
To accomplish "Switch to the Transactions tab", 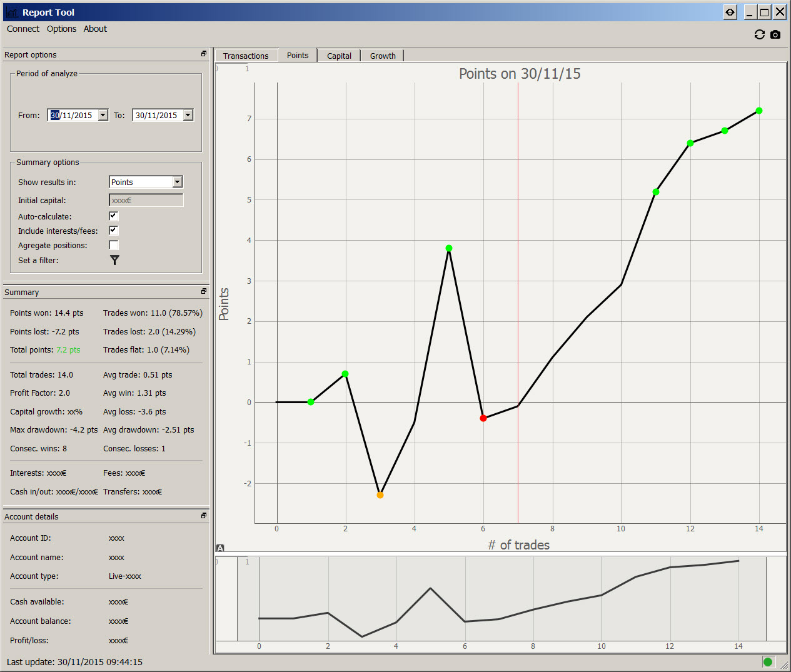I will [246, 56].
